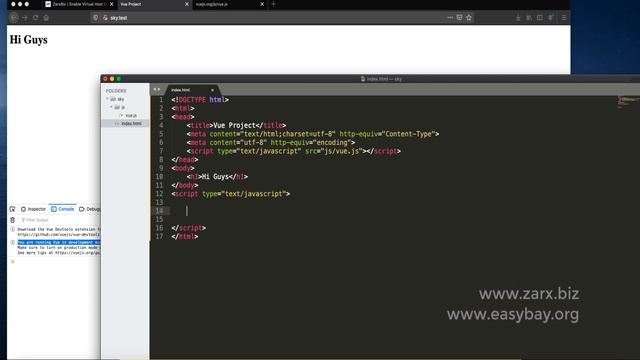Open Firefox downloads panel

tap(518, 18)
